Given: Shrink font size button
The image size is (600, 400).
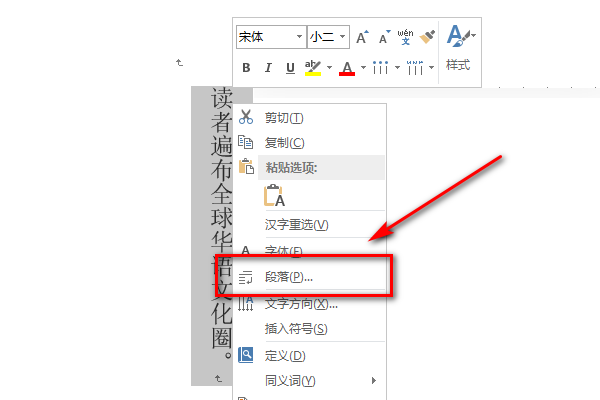Looking at the screenshot, I should tap(384, 37).
